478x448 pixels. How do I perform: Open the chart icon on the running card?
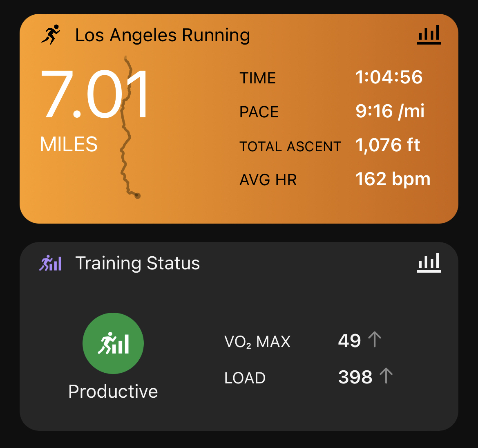pyautogui.click(x=429, y=34)
